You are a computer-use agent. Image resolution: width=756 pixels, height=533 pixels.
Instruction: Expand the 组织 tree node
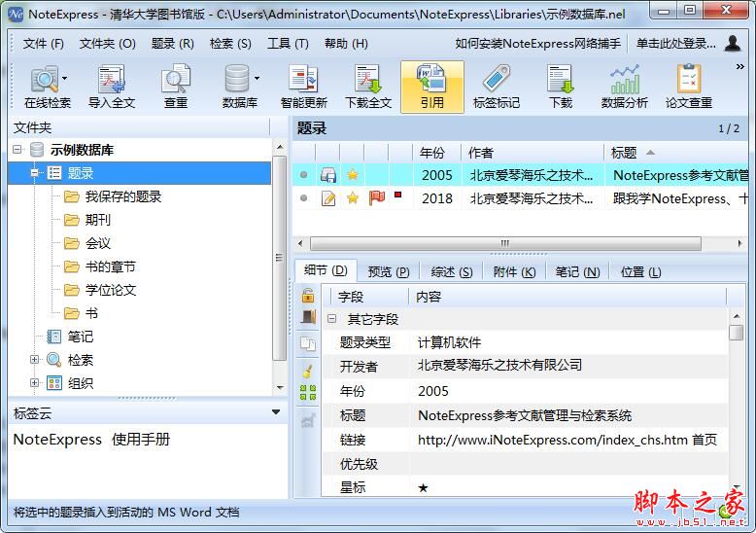[x=34, y=383]
